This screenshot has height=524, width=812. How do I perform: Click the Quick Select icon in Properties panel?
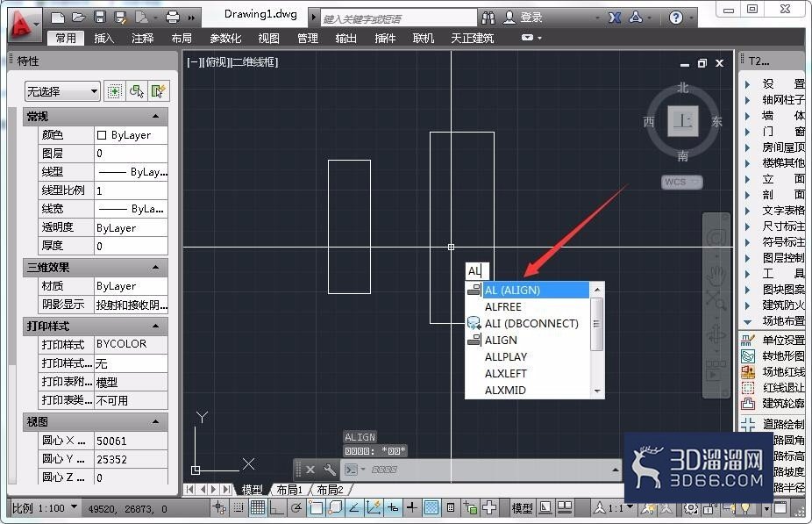[x=158, y=92]
